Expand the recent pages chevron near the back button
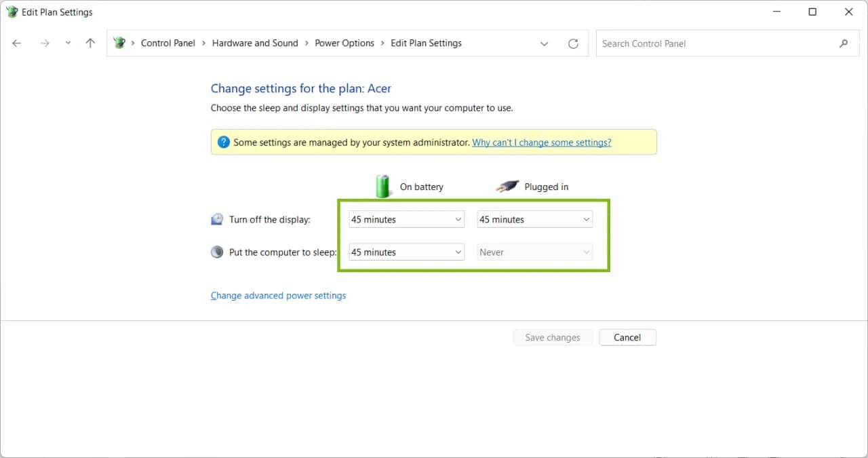The image size is (868, 458). pos(68,43)
